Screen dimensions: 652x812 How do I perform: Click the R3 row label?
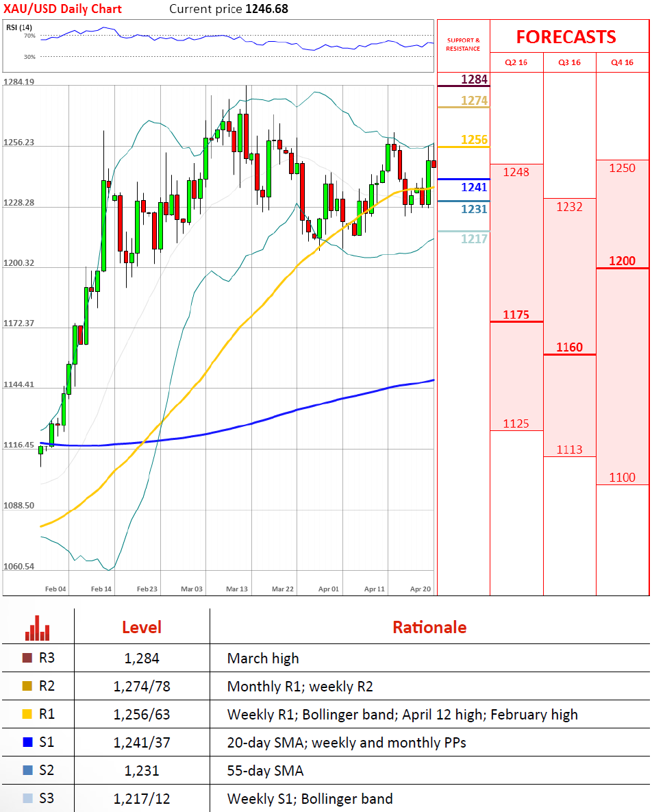click(47, 658)
